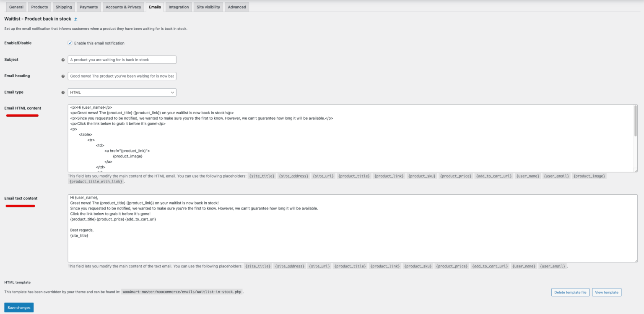The width and height of the screenshot is (644, 314).
Task: Open the Email type HTML dropdown
Action: tap(122, 92)
